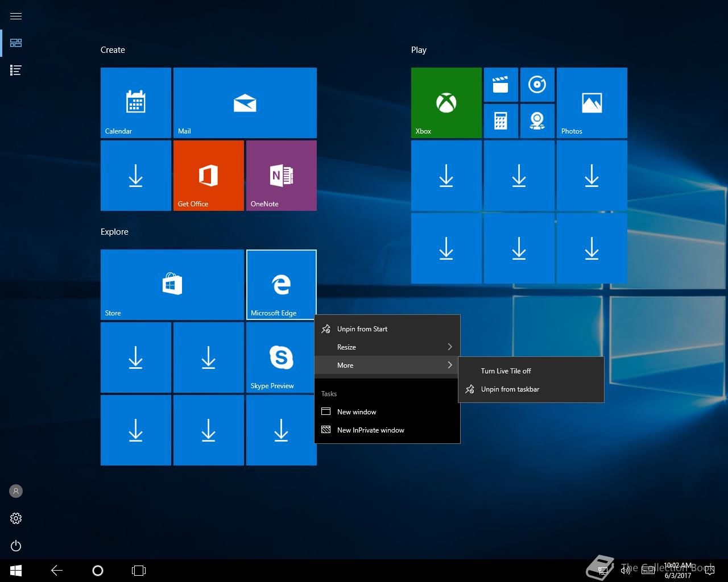Image resolution: width=728 pixels, height=582 pixels.
Task: Click the Windows Start button
Action: pyautogui.click(x=16, y=571)
